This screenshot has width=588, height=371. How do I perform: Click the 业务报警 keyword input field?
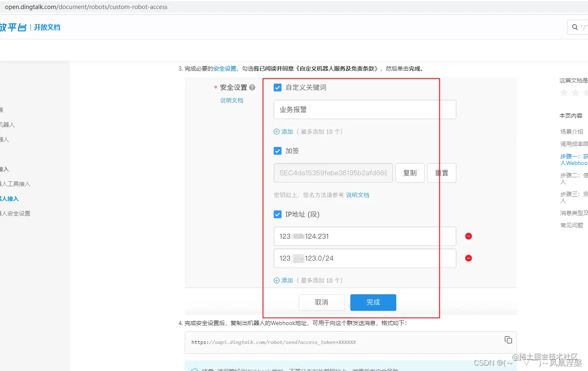(x=364, y=109)
